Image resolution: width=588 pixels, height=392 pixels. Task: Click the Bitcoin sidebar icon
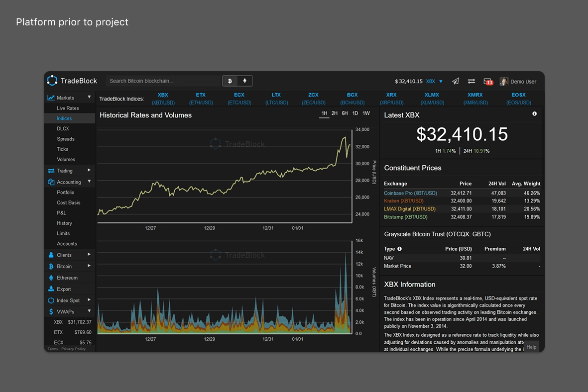(x=51, y=266)
